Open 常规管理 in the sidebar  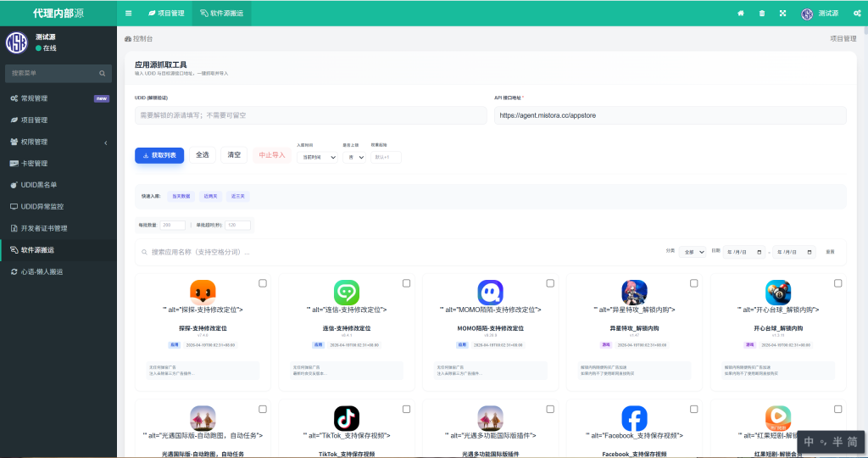pyautogui.click(x=58, y=98)
